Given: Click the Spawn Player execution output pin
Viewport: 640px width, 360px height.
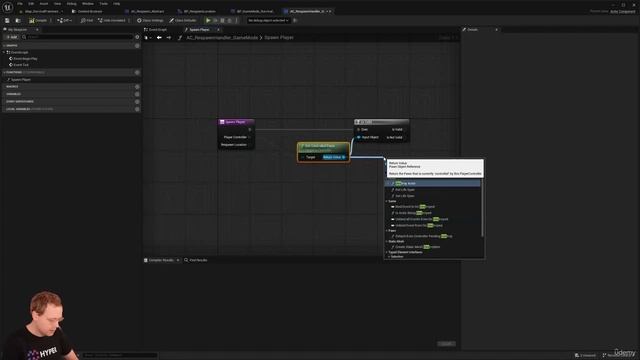Looking at the screenshot, I should click(250, 130).
